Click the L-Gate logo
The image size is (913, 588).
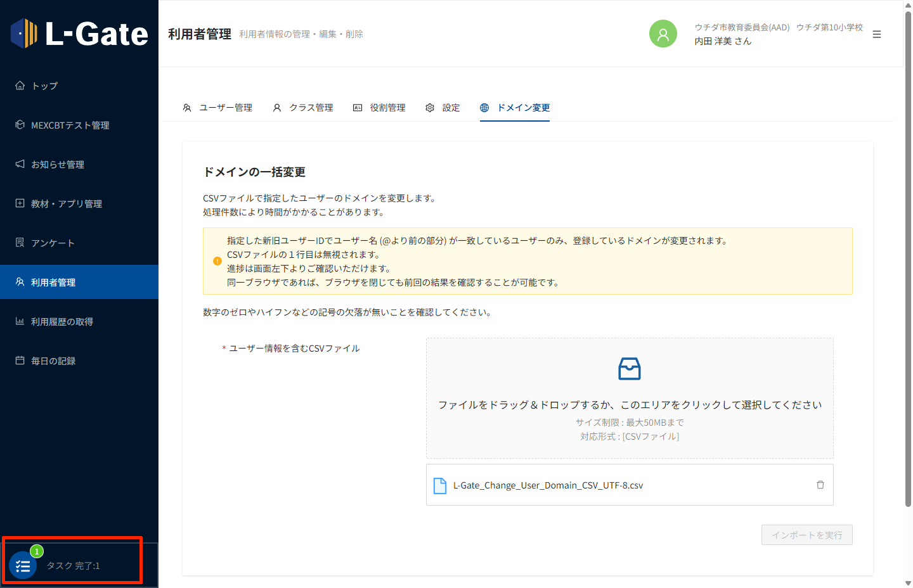(x=79, y=34)
